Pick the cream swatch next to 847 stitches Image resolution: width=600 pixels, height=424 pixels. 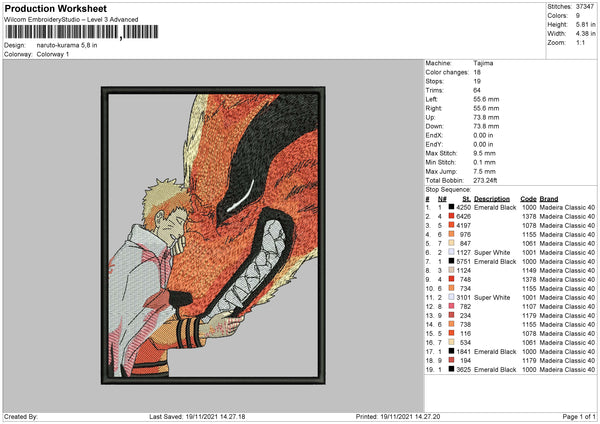tap(451, 243)
